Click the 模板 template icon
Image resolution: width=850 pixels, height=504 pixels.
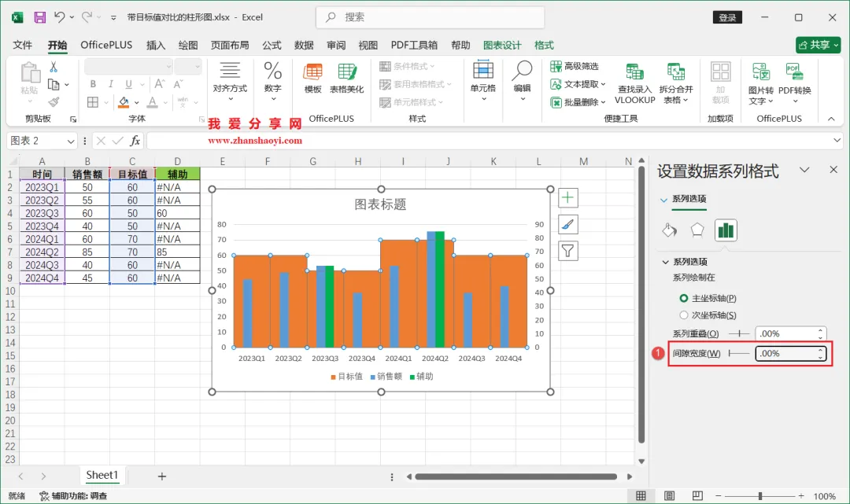point(312,79)
